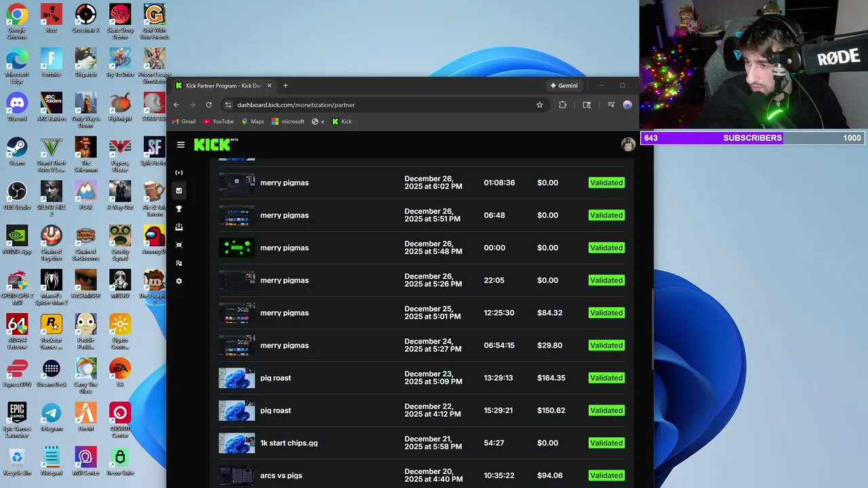View site information icon in address bar

coord(229,105)
